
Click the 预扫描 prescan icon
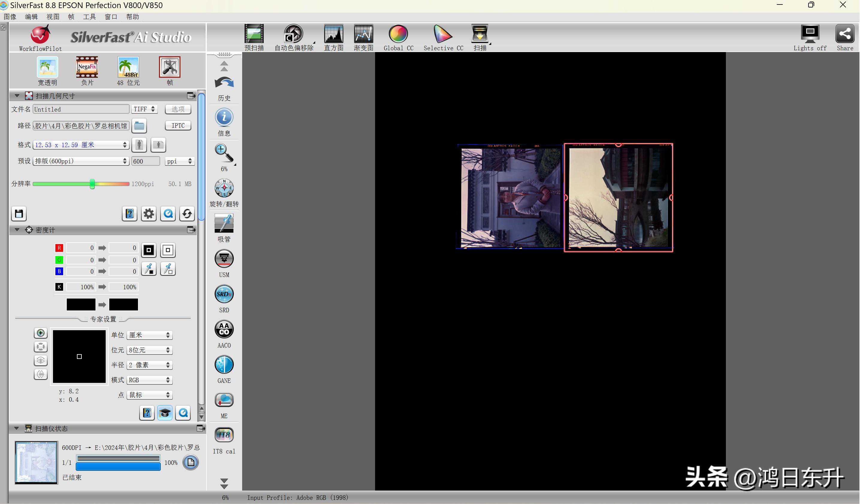click(x=254, y=34)
